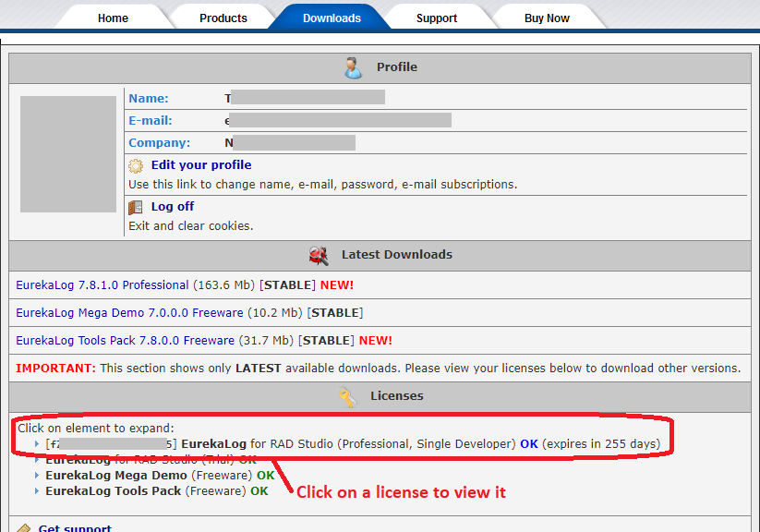
Task: Download EurekaLog Mega Demo 7.0.0.0 Freeware
Action: click(x=129, y=313)
